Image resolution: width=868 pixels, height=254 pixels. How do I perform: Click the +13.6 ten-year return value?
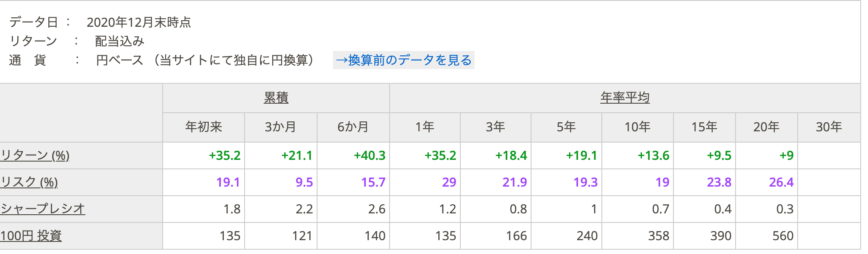(x=653, y=156)
